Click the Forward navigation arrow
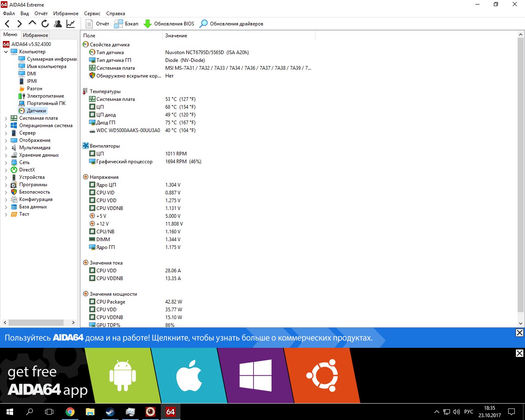The image size is (525, 420). [x=19, y=24]
